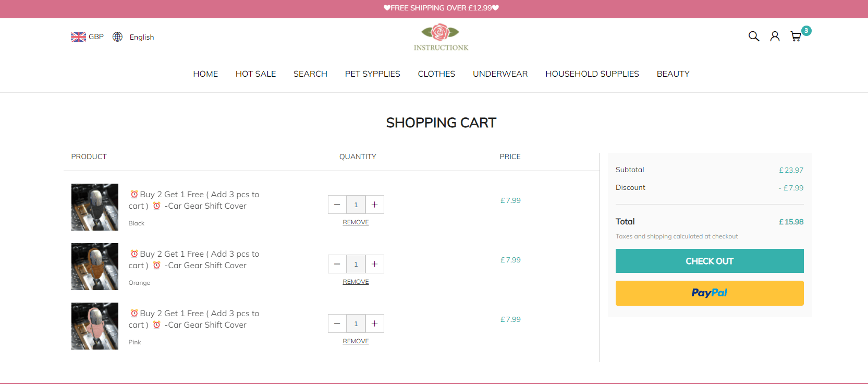Open the shopping cart icon
The width and height of the screenshot is (868, 384).
point(796,37)
